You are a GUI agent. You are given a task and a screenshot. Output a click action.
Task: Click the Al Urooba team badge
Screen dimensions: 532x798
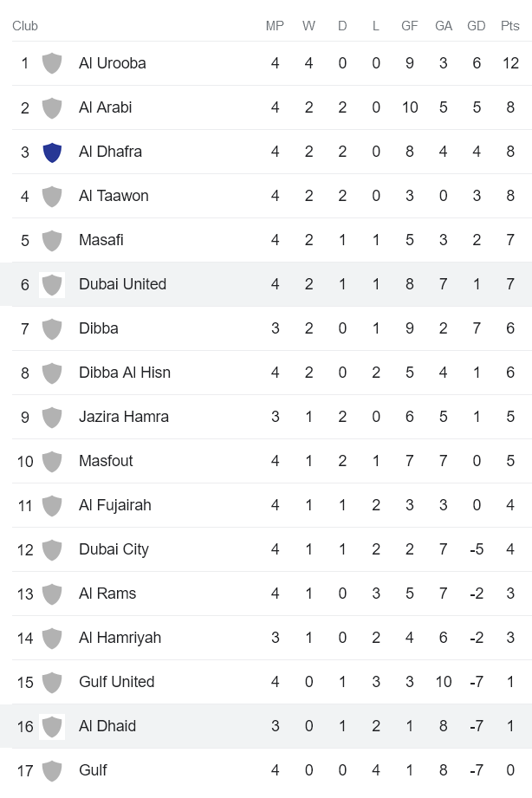click(52, 62)
